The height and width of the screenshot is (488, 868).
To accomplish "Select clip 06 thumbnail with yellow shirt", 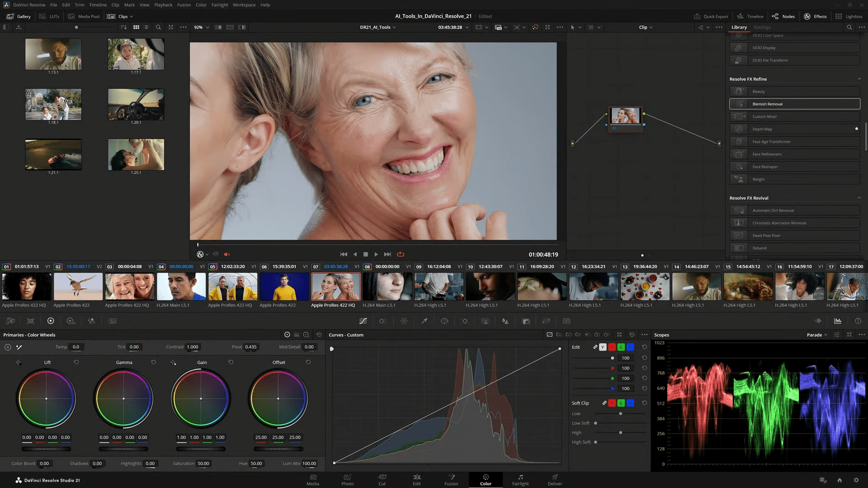I will 284,286.
